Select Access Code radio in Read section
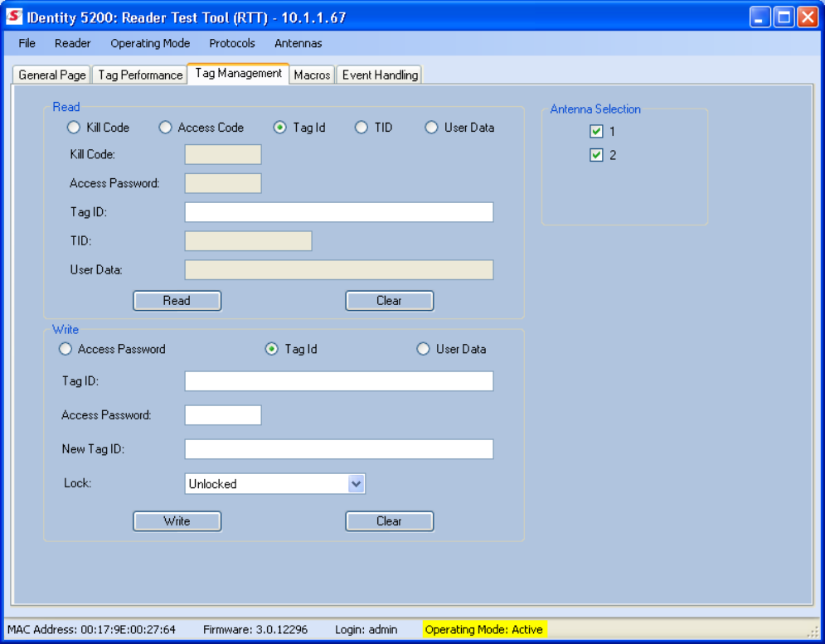The image size is (825, 644). click(x=165, y=128)
